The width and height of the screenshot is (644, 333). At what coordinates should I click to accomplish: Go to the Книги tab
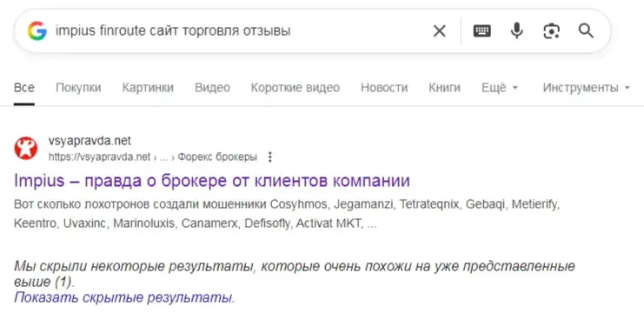[x=444, y=88]
